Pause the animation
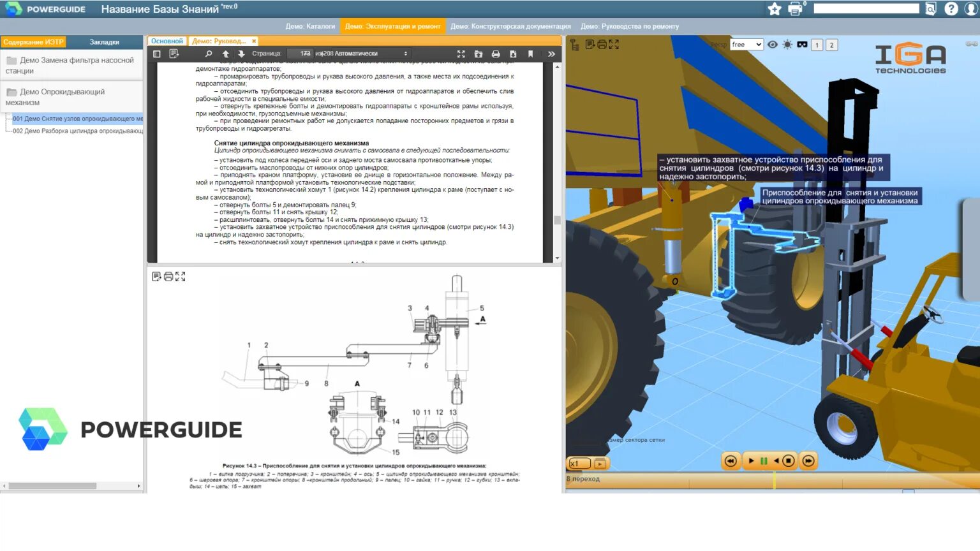This screenshot has height=551, width=980. 764,461
